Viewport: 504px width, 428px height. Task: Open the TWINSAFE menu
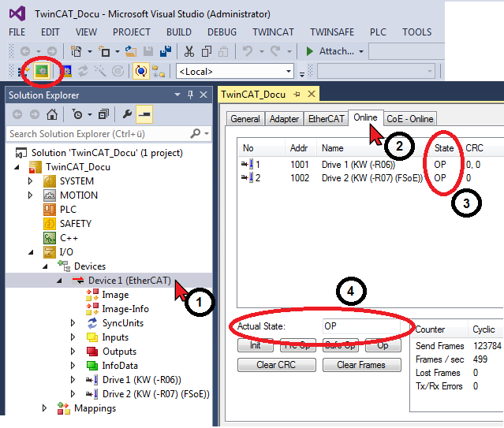(332, 32)
